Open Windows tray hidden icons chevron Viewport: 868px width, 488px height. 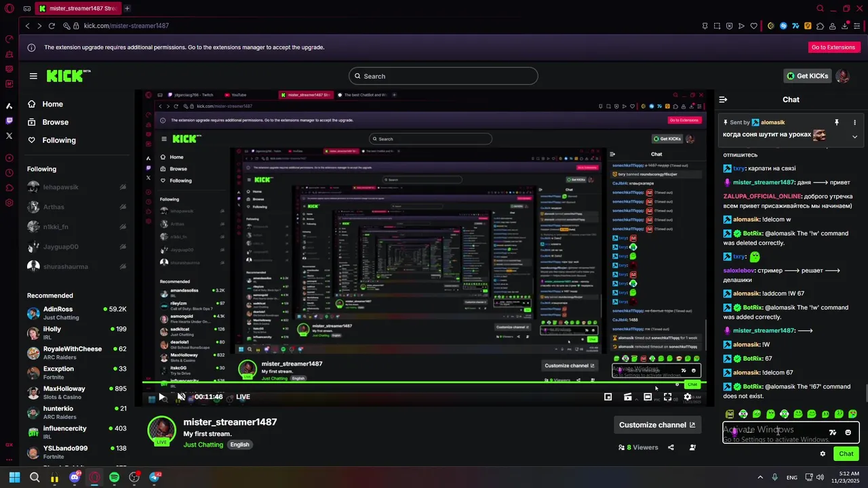pos(760,477)
